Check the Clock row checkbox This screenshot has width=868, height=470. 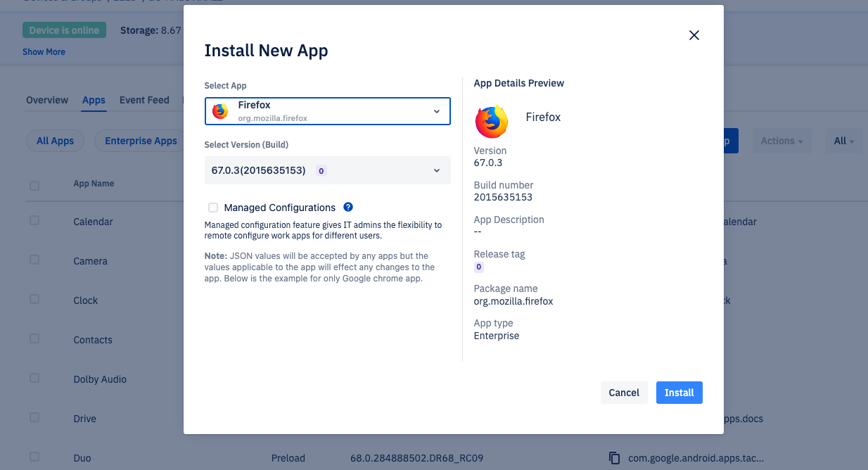pyautogui.click(x=34, y=299)
